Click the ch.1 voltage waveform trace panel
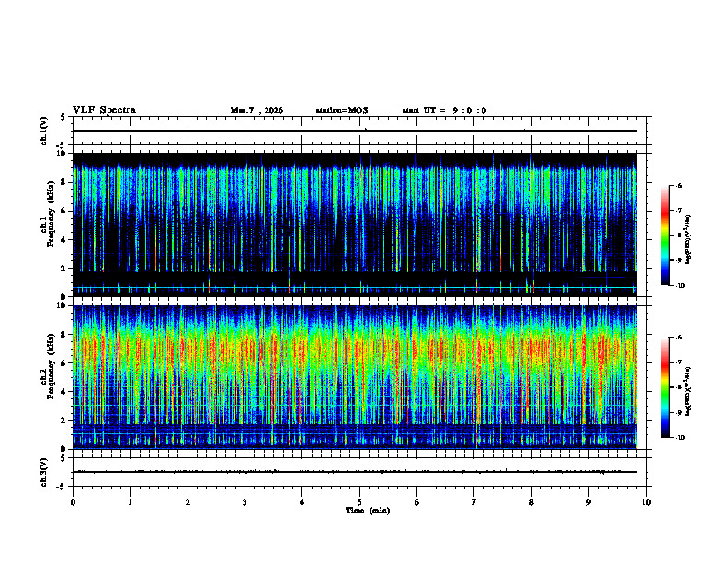728x563 pixels. click(x=359, y=131)
